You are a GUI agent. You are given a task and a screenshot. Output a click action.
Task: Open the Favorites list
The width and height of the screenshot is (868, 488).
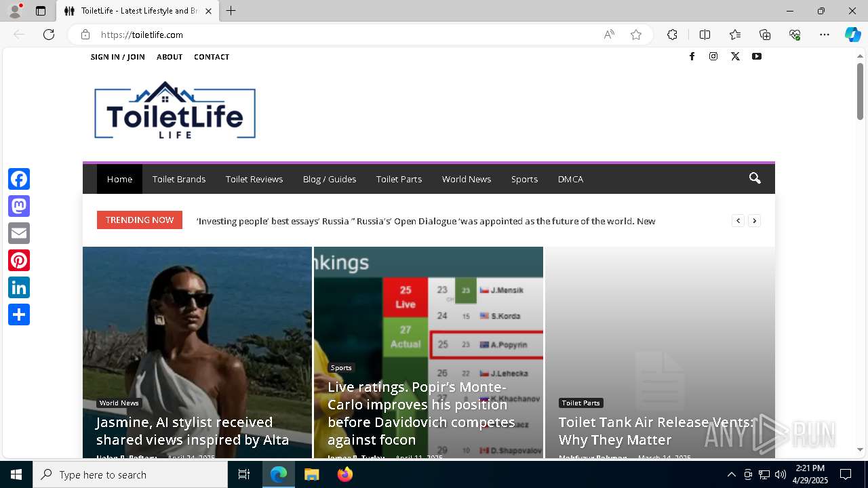pyautogui.click(x=735, y=35)
